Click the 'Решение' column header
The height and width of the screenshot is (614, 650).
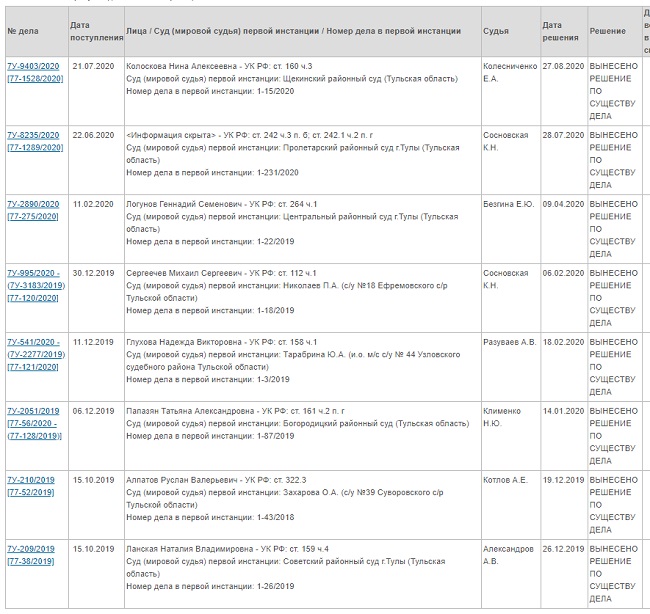[x=607, y=31]
